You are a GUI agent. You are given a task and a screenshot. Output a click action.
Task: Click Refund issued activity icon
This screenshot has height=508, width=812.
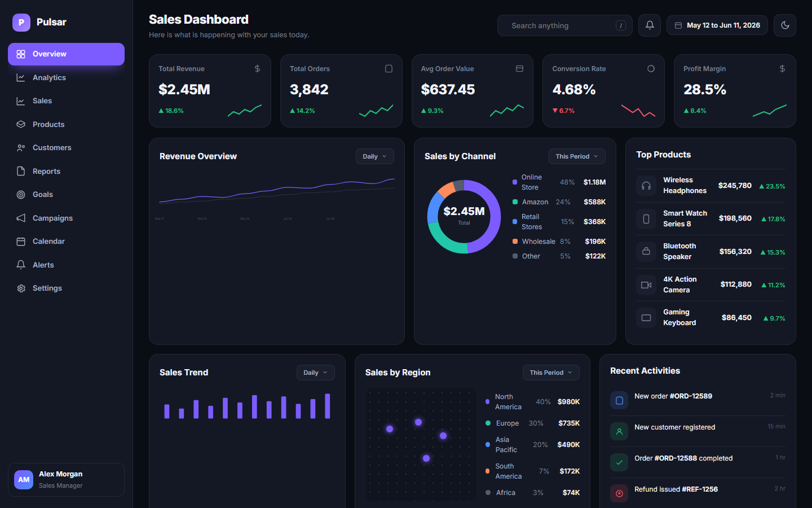point(619,493)
